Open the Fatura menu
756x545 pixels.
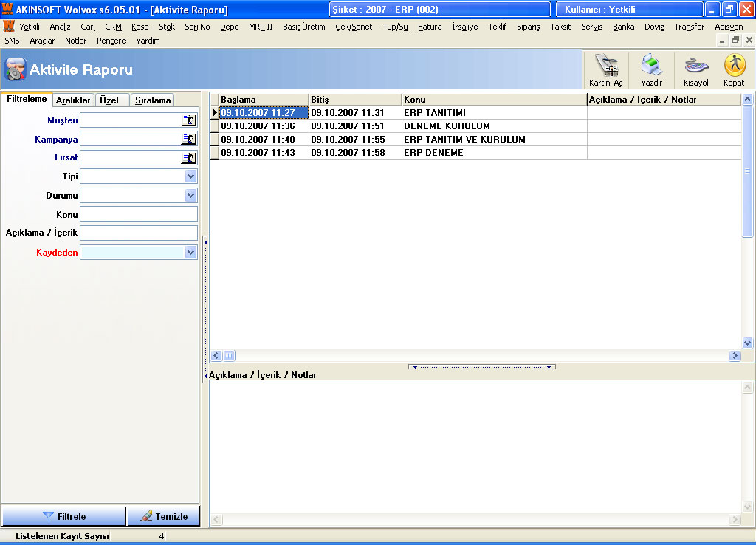430,27
